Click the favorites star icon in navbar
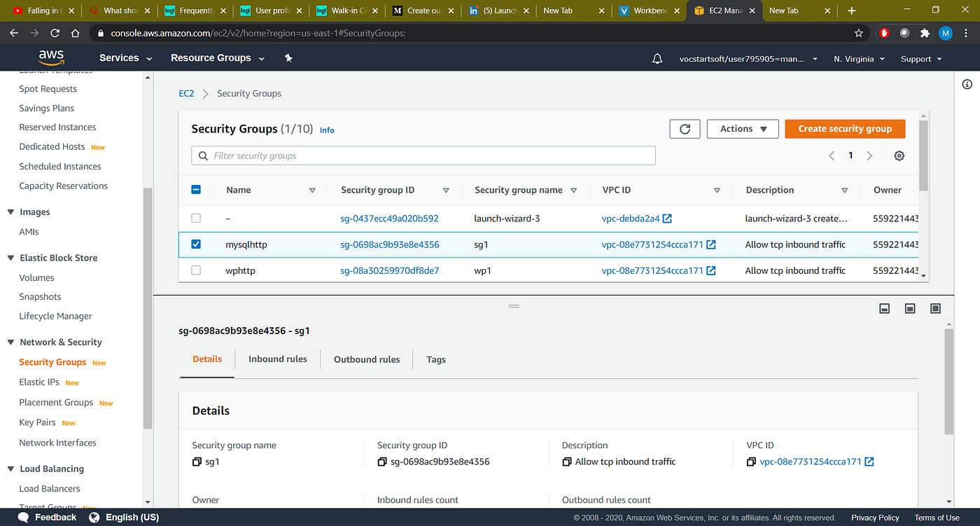This screenshot has width=980, height=526. click(x=288, y=58)
